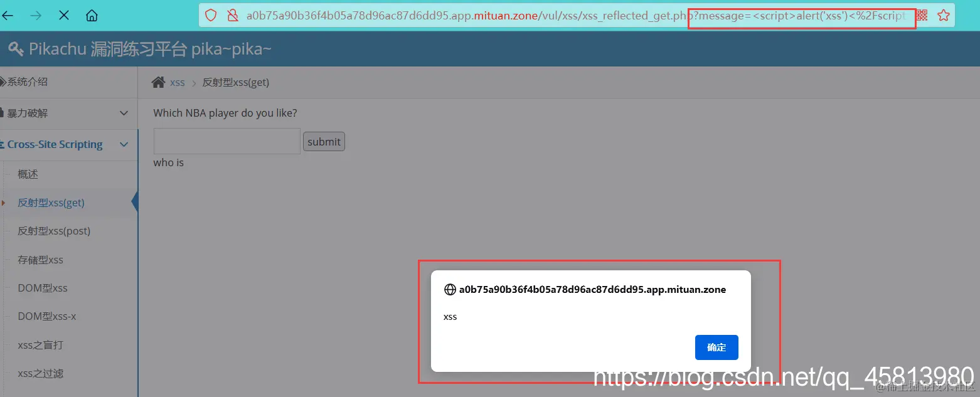Bookmark this page with the star icon

tap(944, 16)
